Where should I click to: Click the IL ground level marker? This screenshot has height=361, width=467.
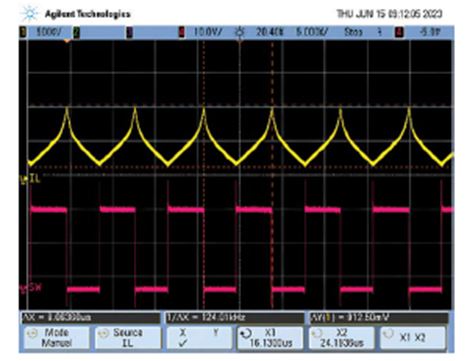(x=30, y=179)
